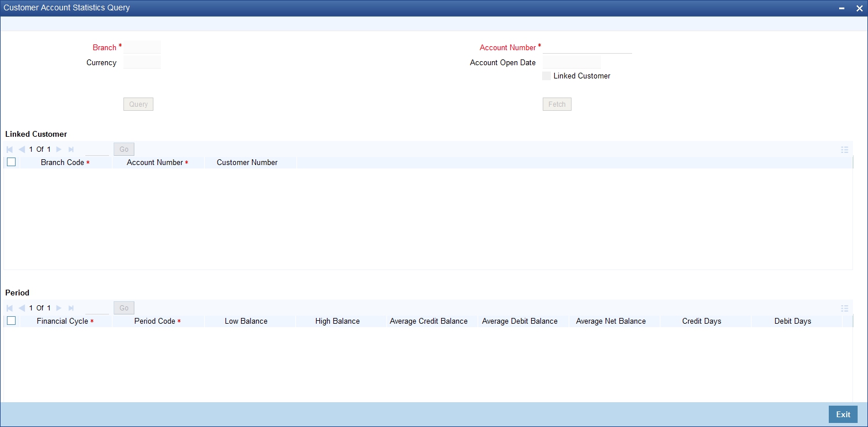This screenshot has width=868, height=427.
Task: Go to next page in Period grid
Action: tap(59, 308)
